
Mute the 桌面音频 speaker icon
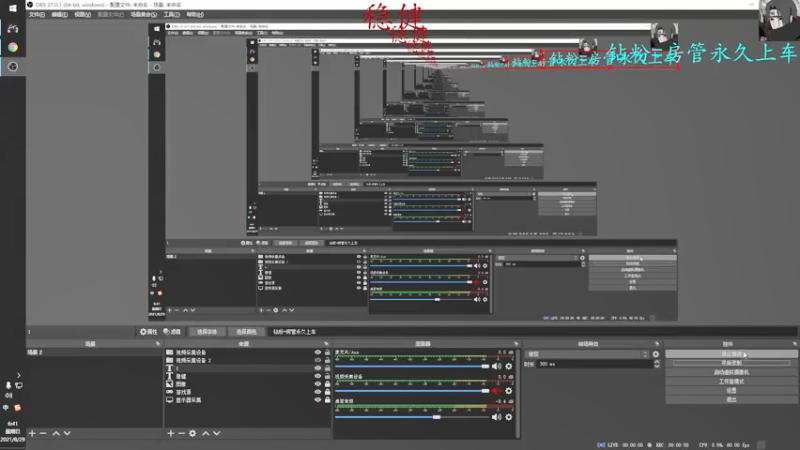click(496, 417)
